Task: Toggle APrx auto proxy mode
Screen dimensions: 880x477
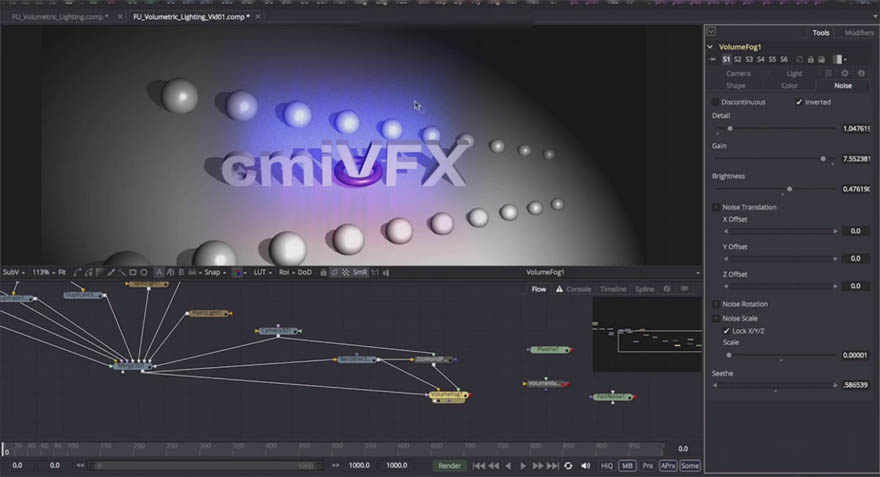Action: (x=668, y=466)
